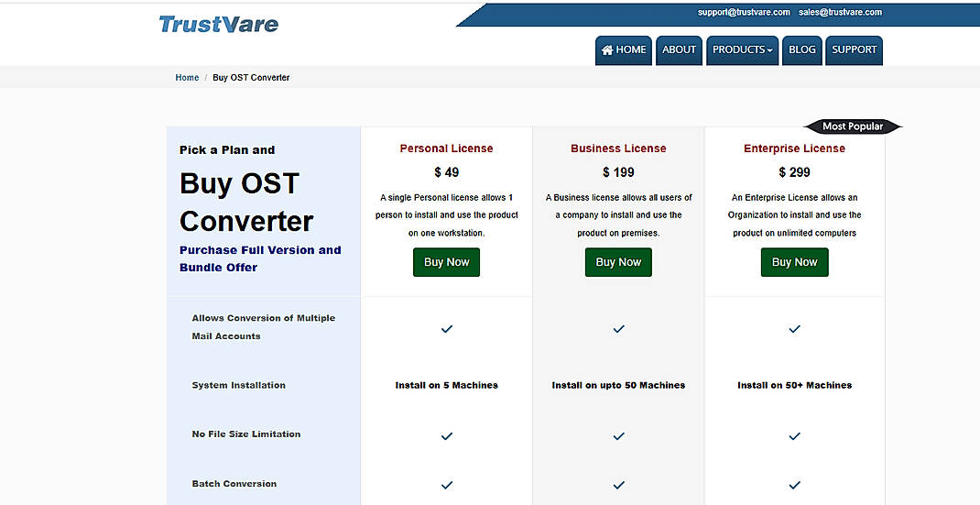Image resolution: width=980 pixels, height=505 pixels.
Task: Click 'Purchase Full Version and Bundle Offer' text
Action: tap(260, 258)
